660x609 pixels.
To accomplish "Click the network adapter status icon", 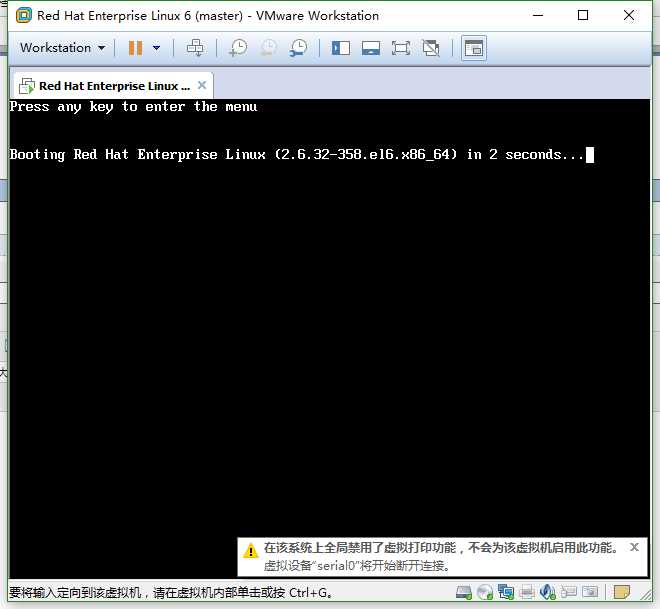I will point(506,592).
